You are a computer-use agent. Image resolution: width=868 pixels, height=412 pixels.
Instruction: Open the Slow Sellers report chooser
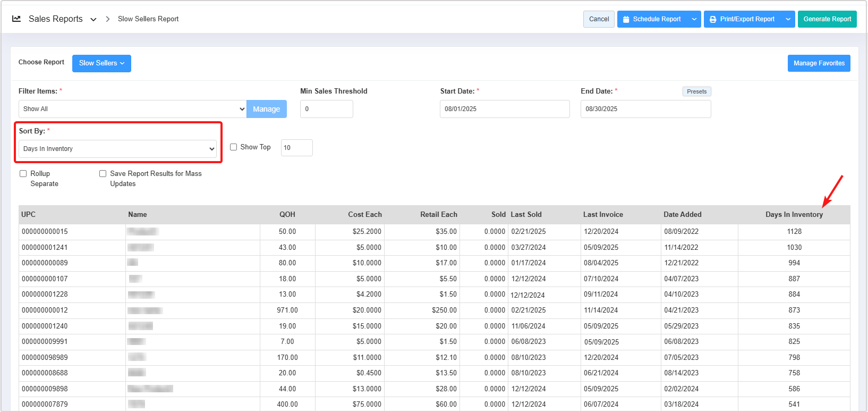click(x=101, y=63)
